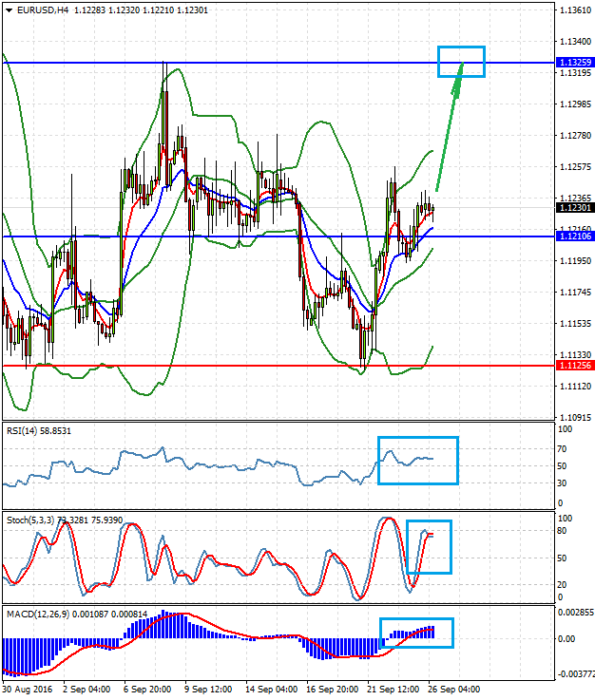Click the blue highlight box in RSI panel

417,461
